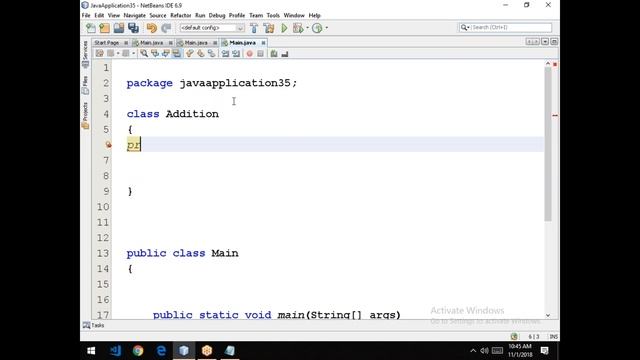Open the Projects side panel
The width and height of the screenshot is (640, 360).
85,116
